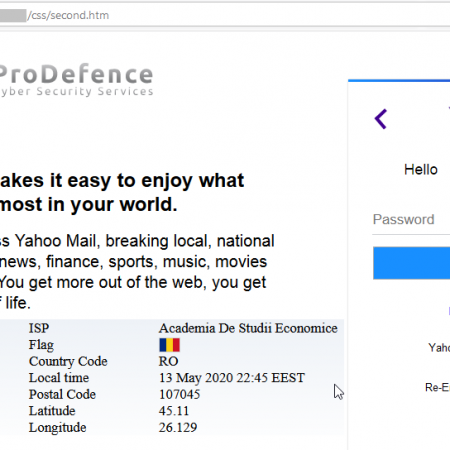Click the address bar URL text
The height and width of the screenshot is (450, 450).
68,15
